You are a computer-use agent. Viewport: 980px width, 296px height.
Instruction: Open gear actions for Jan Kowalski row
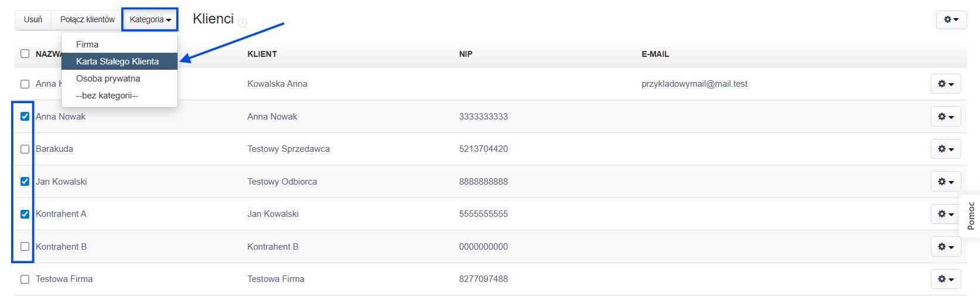coord(946,182)
